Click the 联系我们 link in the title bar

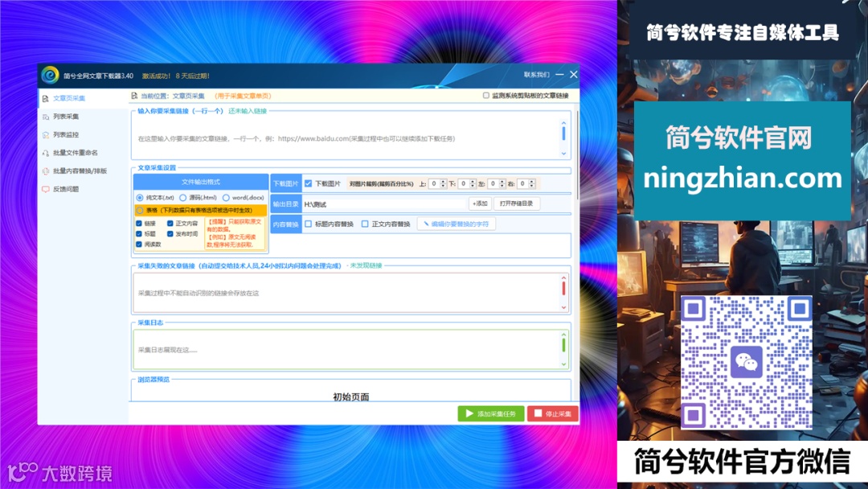(x=536, y=74)
